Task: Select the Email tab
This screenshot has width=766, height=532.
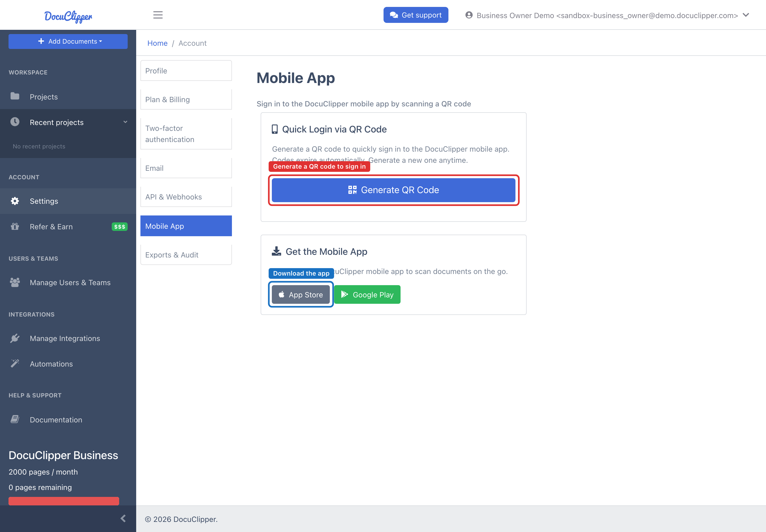Action: [186, 168]
